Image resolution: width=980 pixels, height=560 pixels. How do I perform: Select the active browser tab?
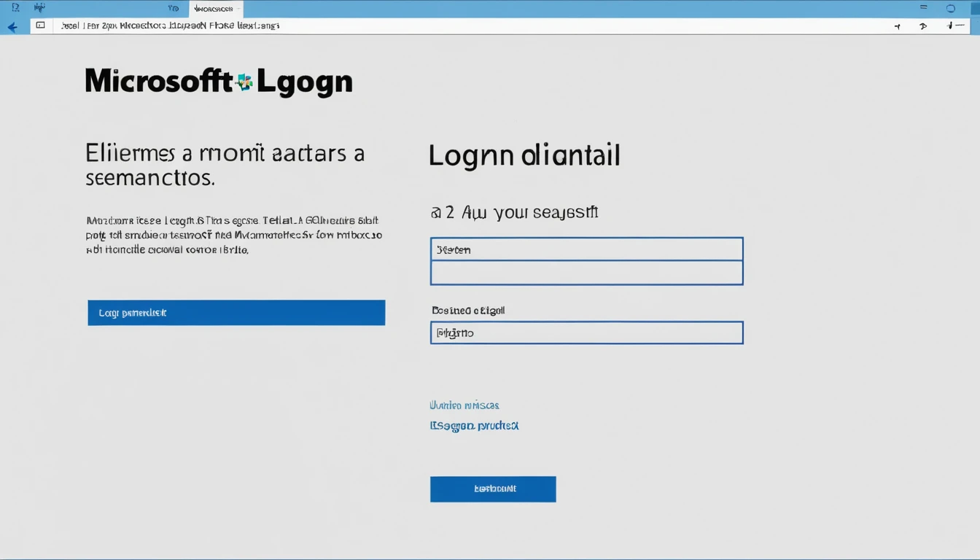216,9
